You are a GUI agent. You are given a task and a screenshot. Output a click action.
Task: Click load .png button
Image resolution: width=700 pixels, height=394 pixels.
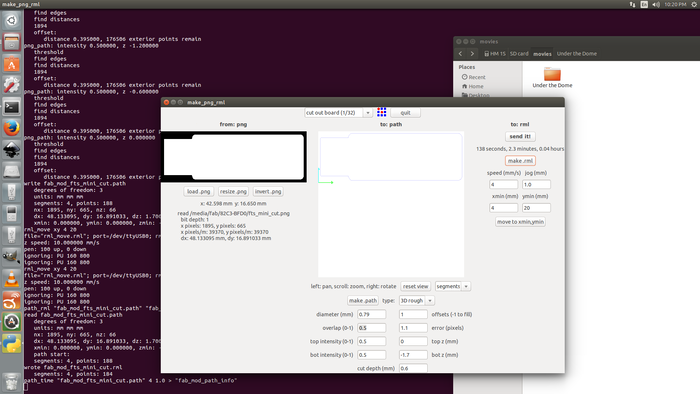[199, 191]
